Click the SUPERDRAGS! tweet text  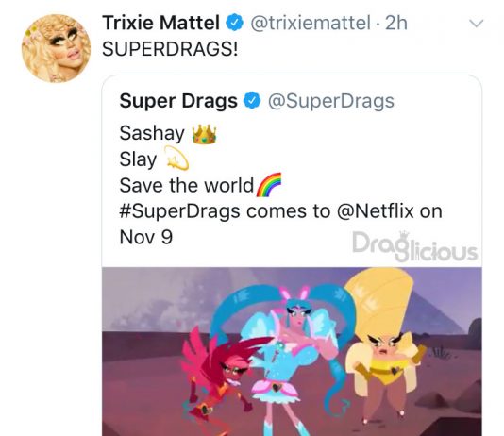coord(170,49)
